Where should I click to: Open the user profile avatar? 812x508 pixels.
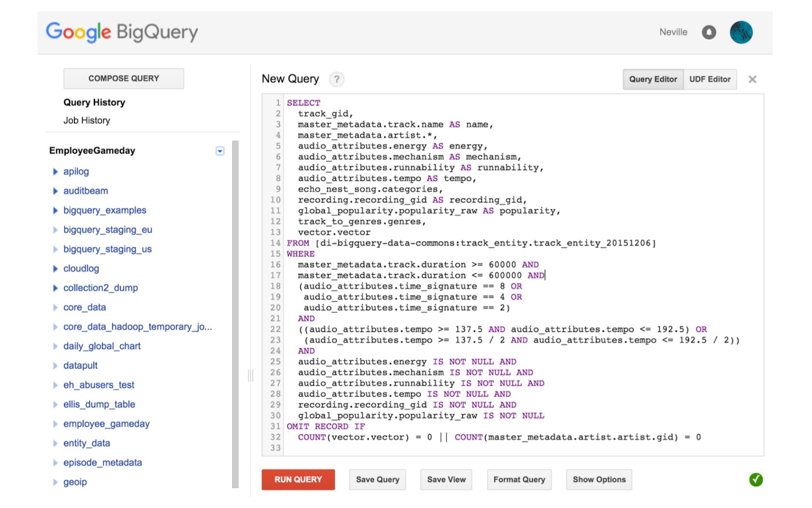(x=741, y=32)
